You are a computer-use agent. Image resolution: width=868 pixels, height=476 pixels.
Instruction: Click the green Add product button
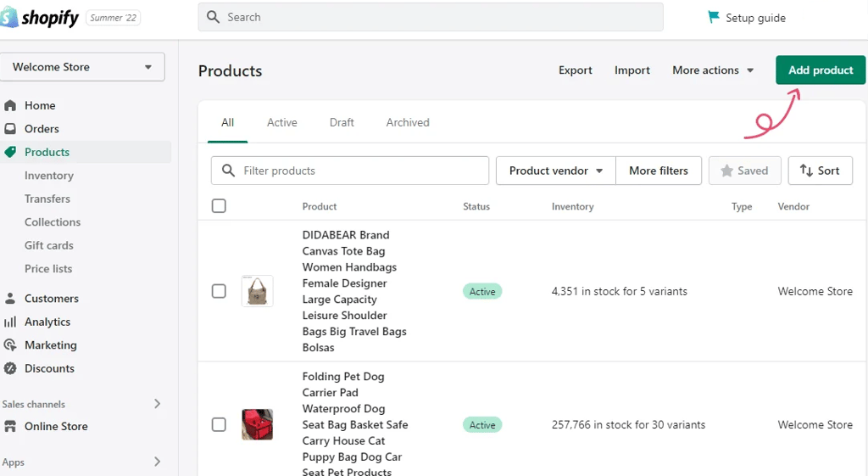(x=821, y=70)
